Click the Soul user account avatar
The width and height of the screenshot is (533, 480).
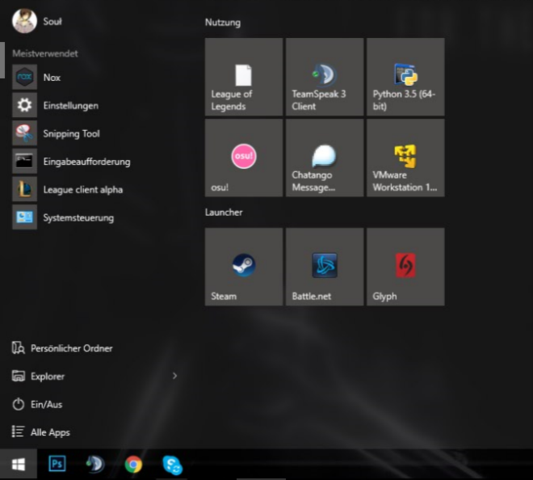pos(24,21)
